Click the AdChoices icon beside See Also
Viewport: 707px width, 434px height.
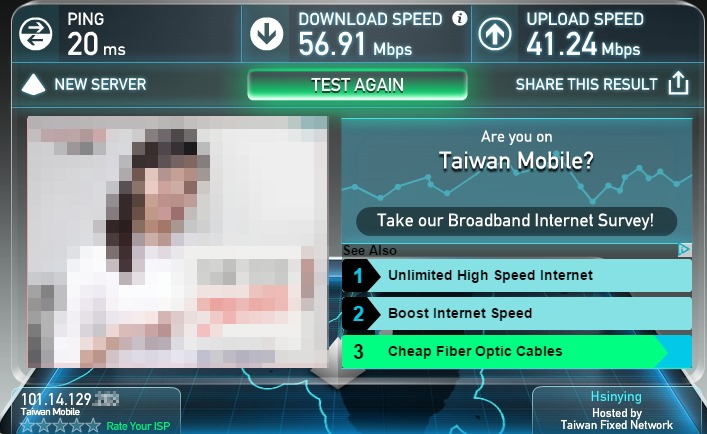point(684,249)
